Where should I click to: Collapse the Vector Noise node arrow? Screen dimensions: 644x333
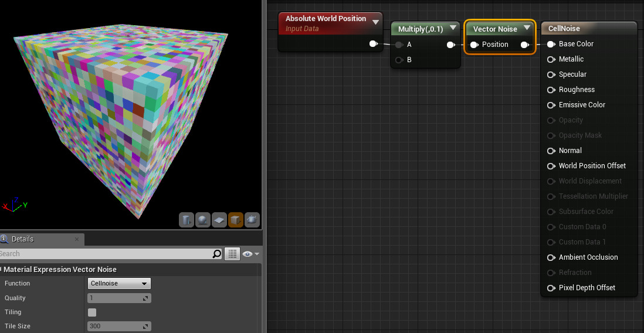[527, 28]
